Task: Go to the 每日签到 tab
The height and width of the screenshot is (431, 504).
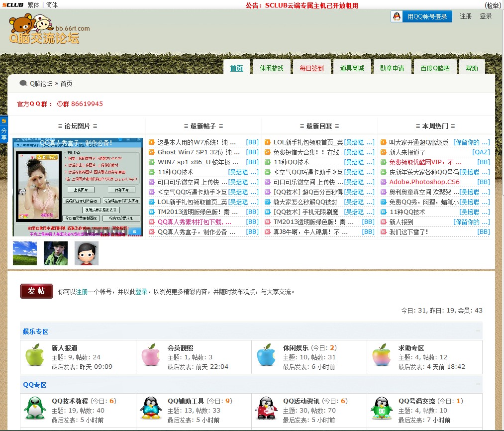Action: pos(312,68)
